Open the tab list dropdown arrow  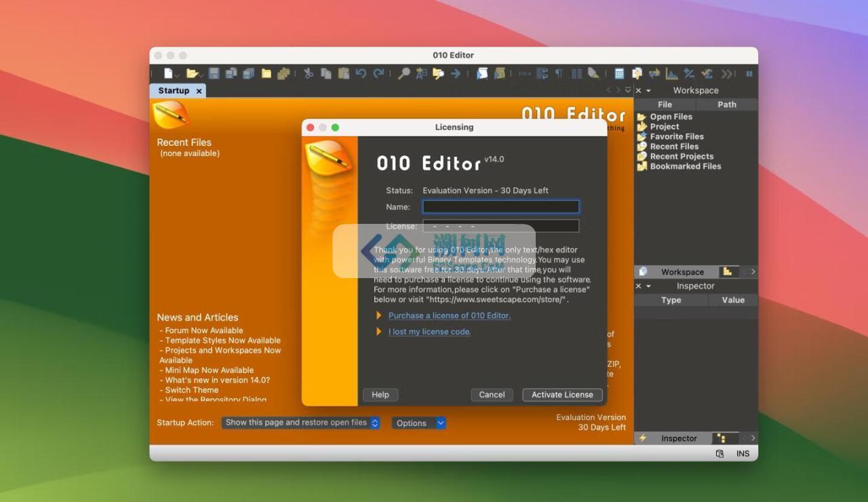(x=628, y=90)
